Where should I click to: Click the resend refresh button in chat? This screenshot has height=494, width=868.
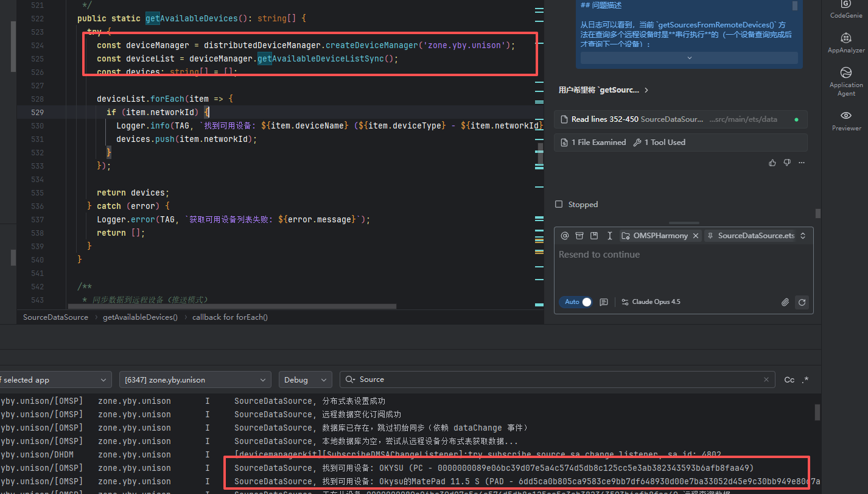pyautogui.click(x=802, y=302)
